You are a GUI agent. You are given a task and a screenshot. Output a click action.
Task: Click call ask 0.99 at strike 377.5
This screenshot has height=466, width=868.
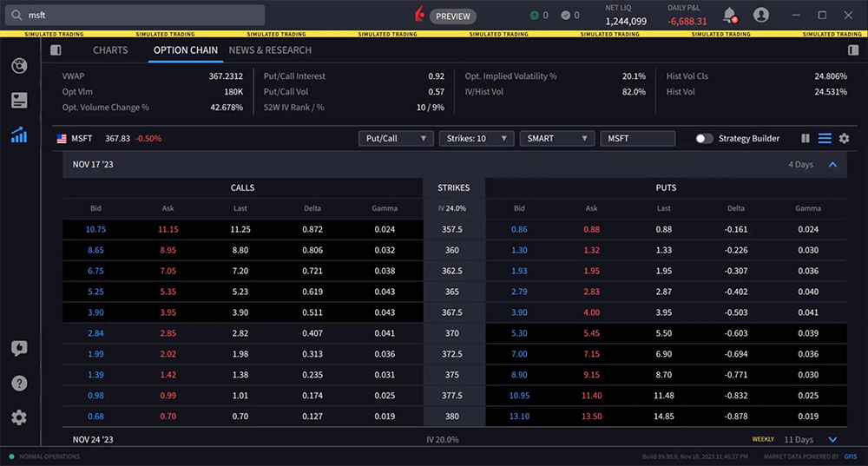click(x=168, y=396)
